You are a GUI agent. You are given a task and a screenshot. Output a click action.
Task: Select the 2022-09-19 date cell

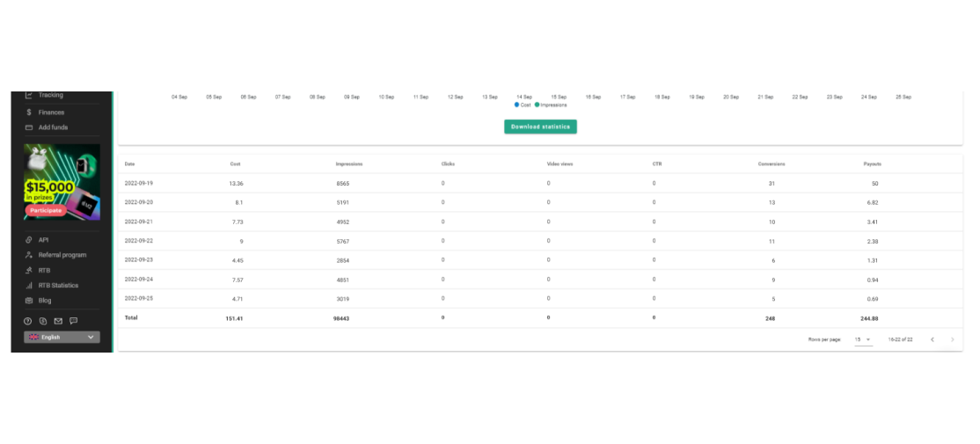[139, 184]
